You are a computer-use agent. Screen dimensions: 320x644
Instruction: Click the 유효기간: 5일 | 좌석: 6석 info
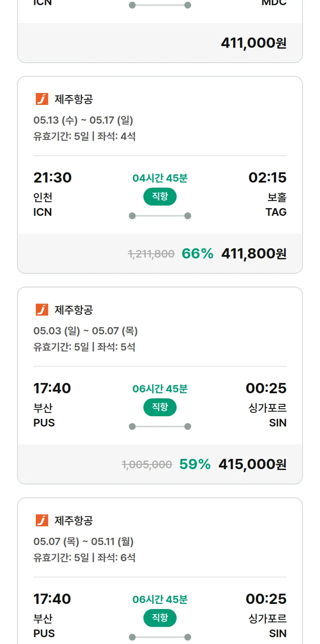84,557
